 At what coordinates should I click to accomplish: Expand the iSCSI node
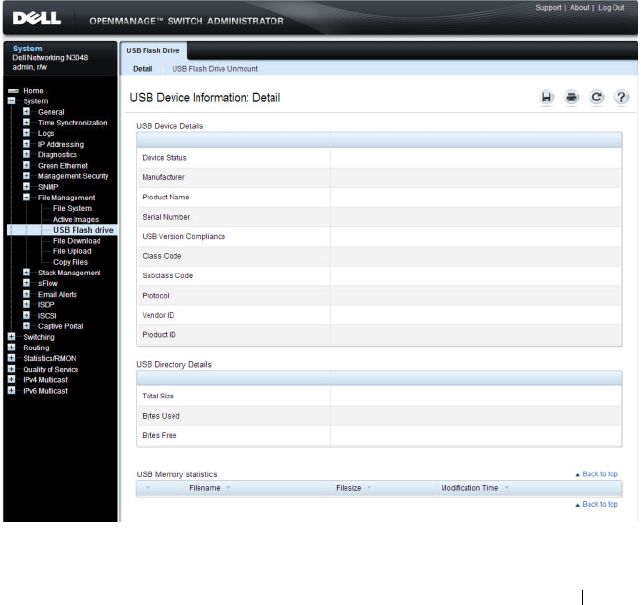[x=27, y=316]
